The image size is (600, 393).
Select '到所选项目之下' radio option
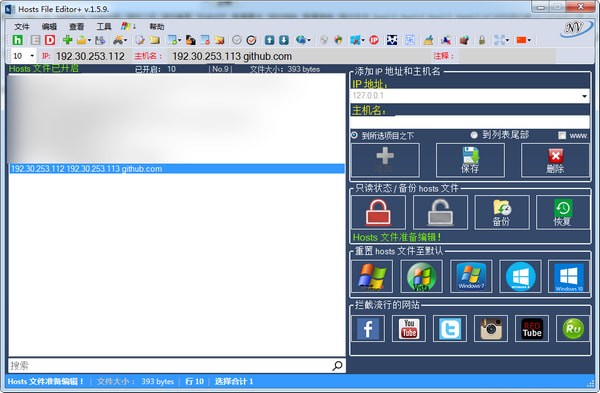[x=354, y=135]
